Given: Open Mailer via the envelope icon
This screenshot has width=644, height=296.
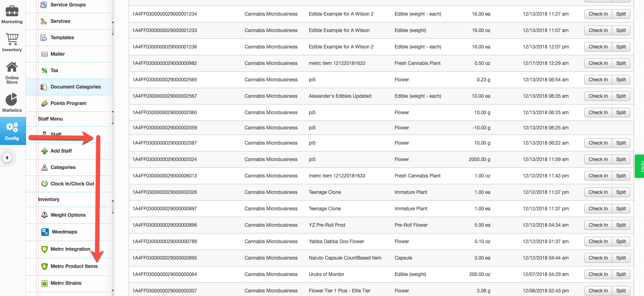Looking at the screenshot, I should coord(44,54).
